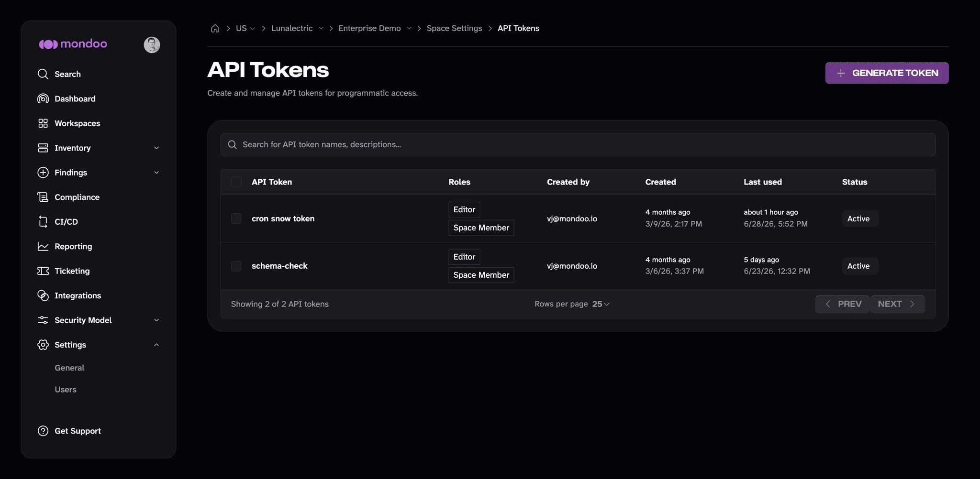Open the Reporting section
980x479 pixels.
pyautogui.click(x=73, y=246)
